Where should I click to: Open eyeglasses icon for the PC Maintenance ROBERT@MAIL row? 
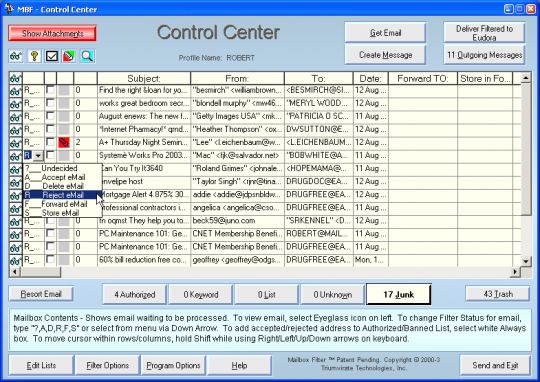click(x=16, y=235)
